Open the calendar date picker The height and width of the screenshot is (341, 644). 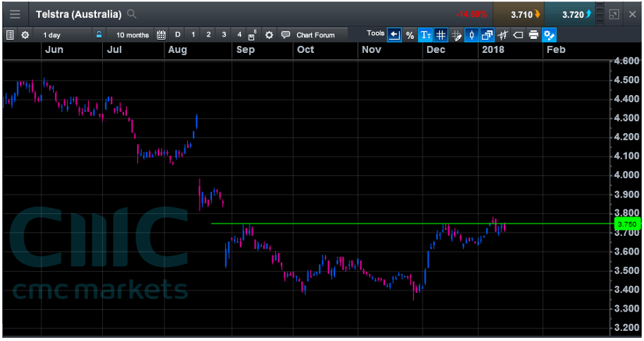pyautogui.click(x=161, y=35)
